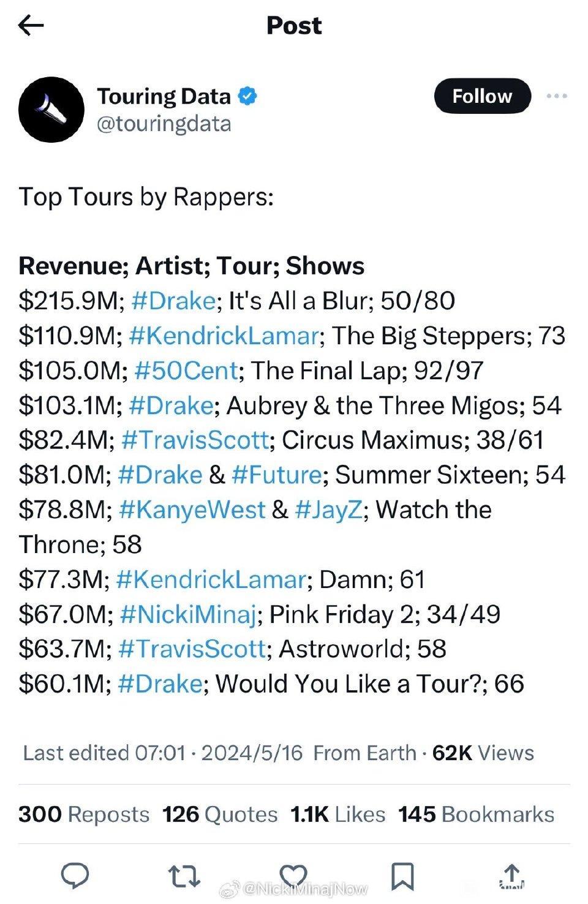Open the @touringdata handle
Screen dimensions: 588x904
coord(164,124)
